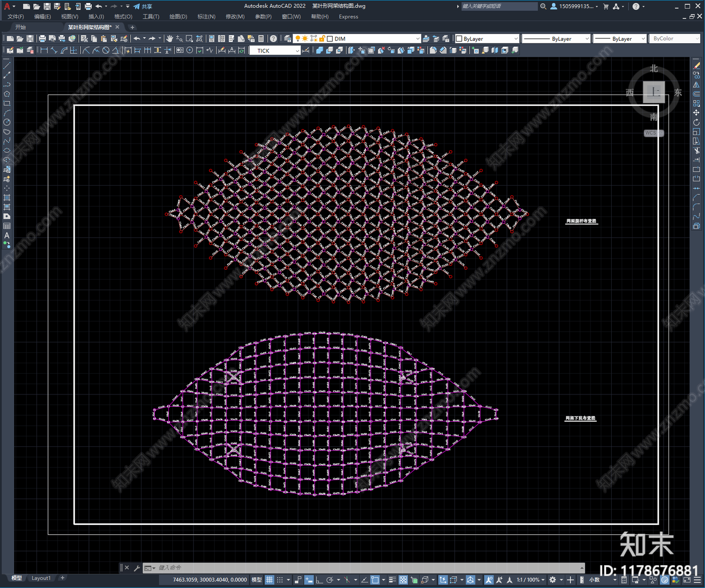
Task: Pick the Hatch tool in draw toolbar
Action: click(7, 197)
